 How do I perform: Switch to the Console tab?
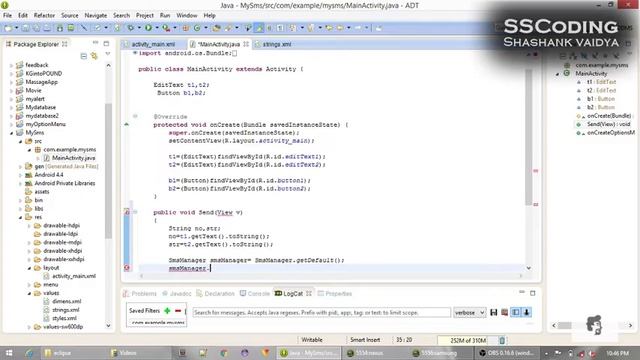click(255, 293)
